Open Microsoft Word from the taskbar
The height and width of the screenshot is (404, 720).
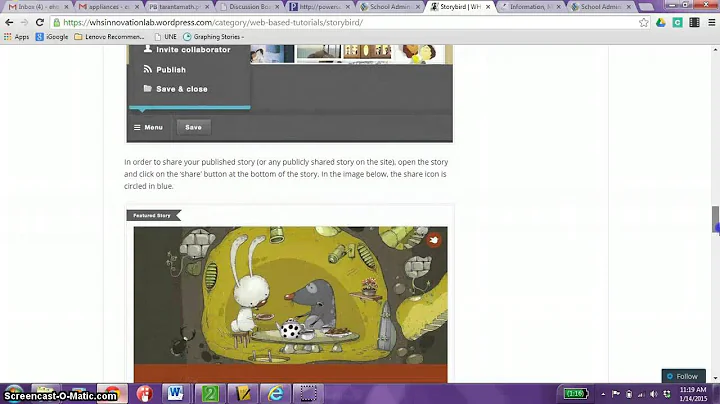click(x=175, y=393)
